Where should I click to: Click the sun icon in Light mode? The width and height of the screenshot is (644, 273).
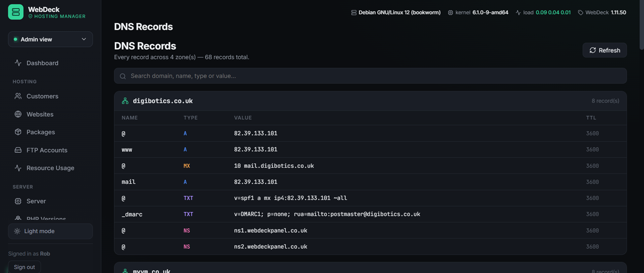17,231
